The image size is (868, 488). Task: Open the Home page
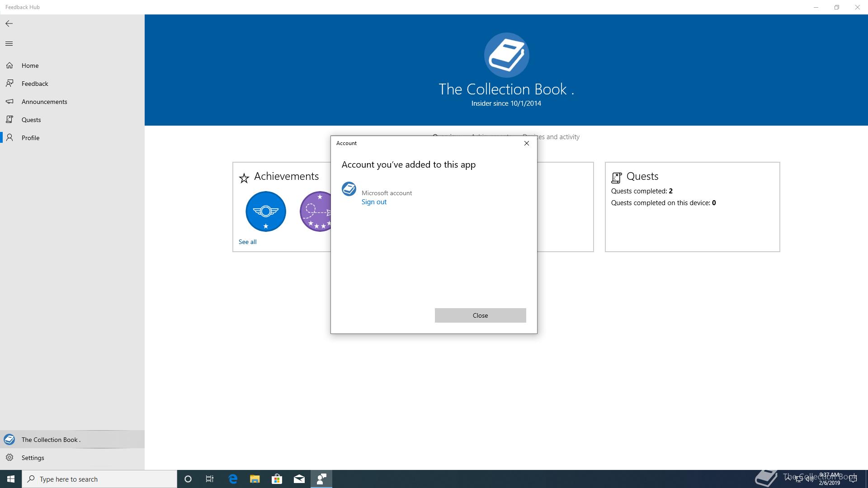72,66
